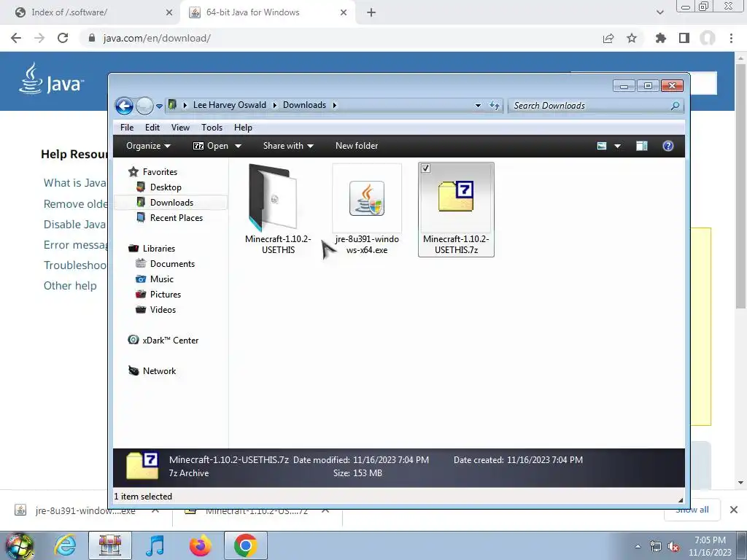
Task: Open the Windows Start menu
Action: (x=19, y=545)
